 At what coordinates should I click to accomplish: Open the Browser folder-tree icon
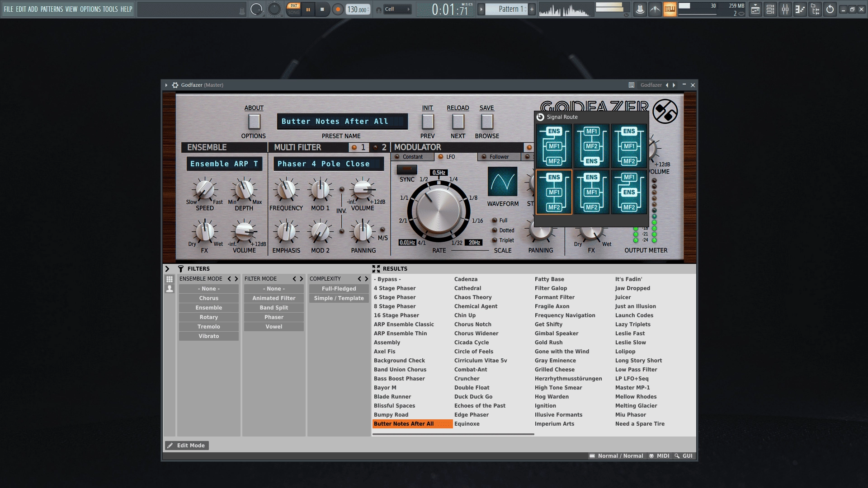815,9
